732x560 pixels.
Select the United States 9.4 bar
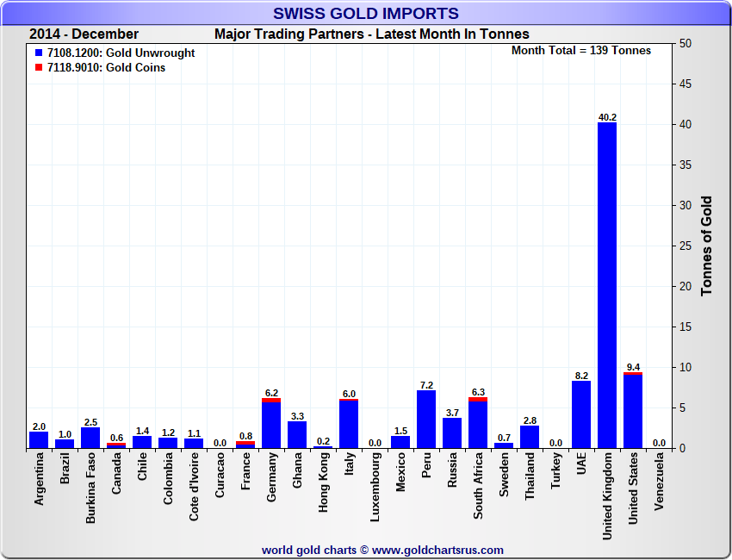coord(633,412)
